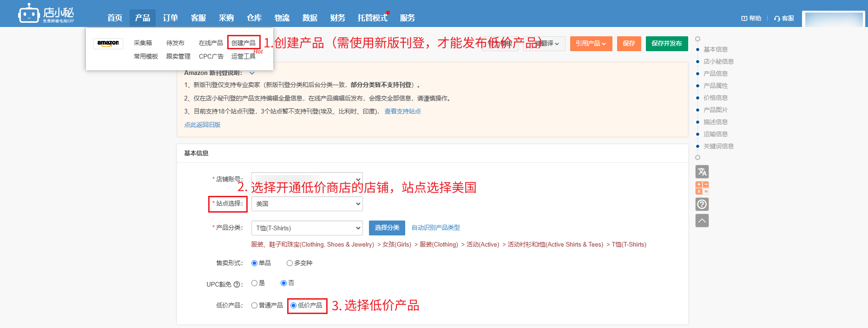Open the 数据 navigation menu
The width and height of the screenshot is (868, 328).
pos(310,18)
